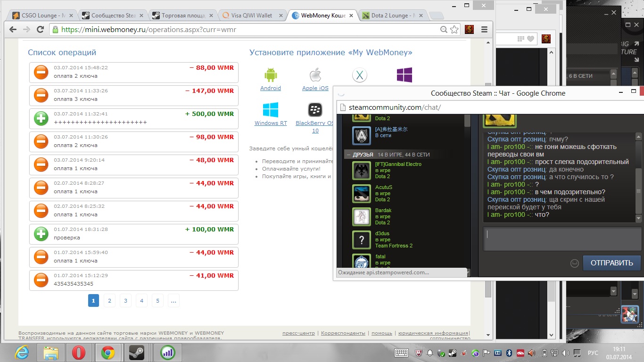644x362 pixels.
Task: Open page 2 of the operations list
Action: [x=109, y=300]
